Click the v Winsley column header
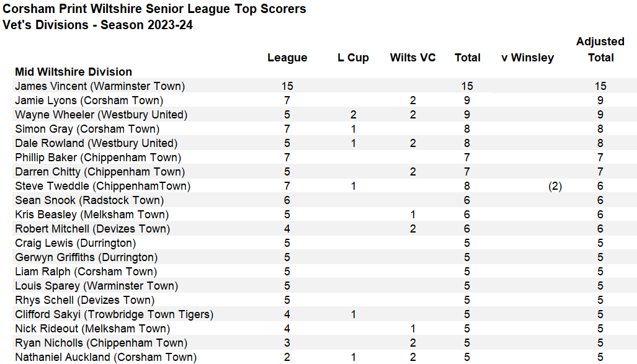The height and width of the screenshot is (364, 637). [527, 58]
